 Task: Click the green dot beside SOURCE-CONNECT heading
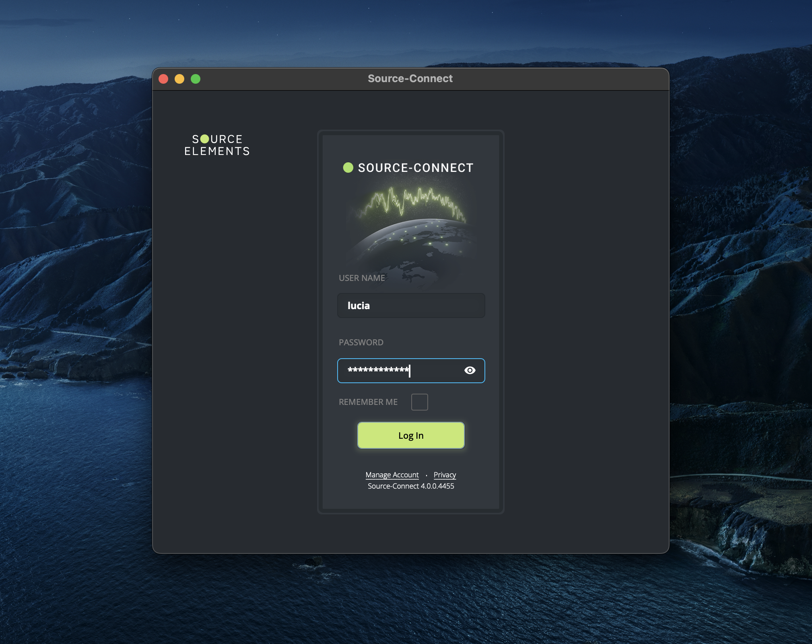348,167
